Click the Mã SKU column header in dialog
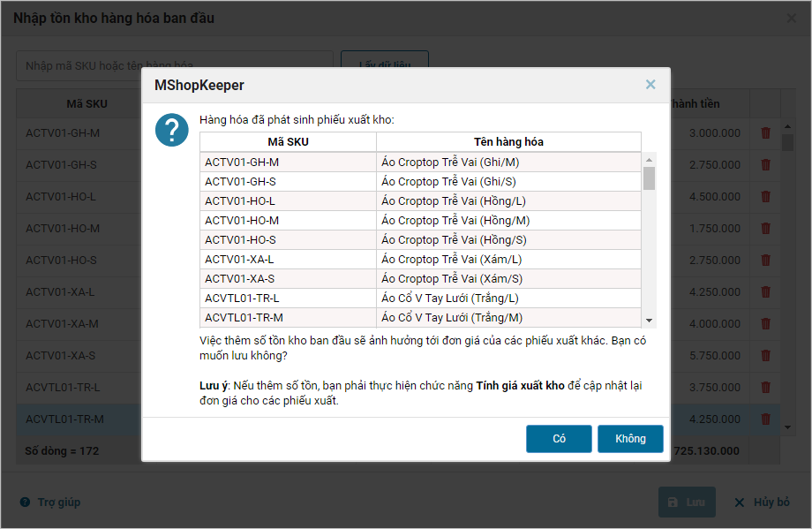Image resolution: width=812 pixels, height=529 pixels. tap(288, 142)
